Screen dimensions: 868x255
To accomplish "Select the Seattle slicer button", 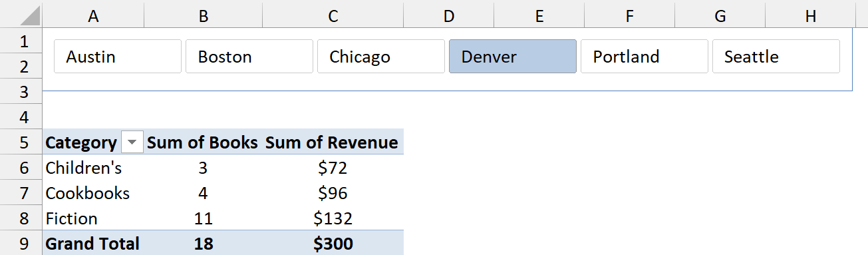I will [776, 57].
